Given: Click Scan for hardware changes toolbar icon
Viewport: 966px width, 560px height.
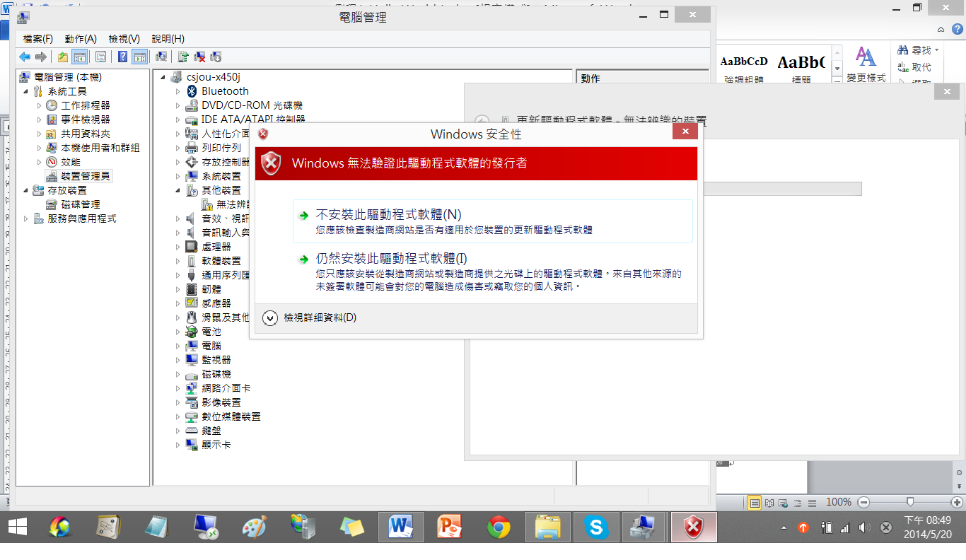Looking at the screenshot, I should point(161,57).
